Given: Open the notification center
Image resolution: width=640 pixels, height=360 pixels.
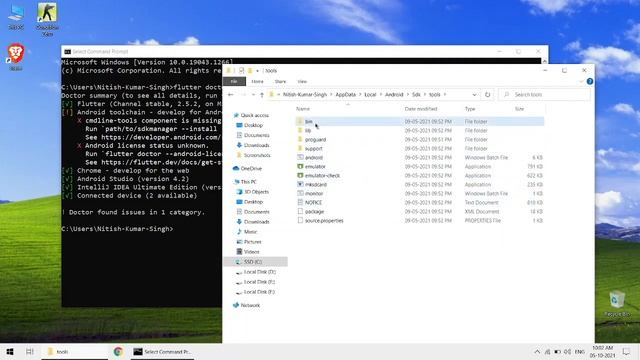Looking at the screenshot, I should click(x=626, y=351).
